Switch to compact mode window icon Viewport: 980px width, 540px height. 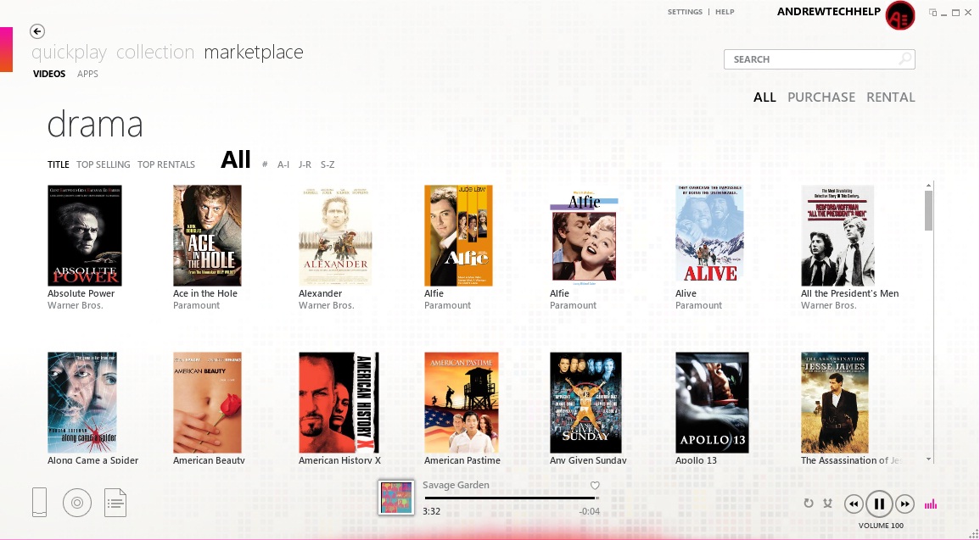tap(933, 13)
